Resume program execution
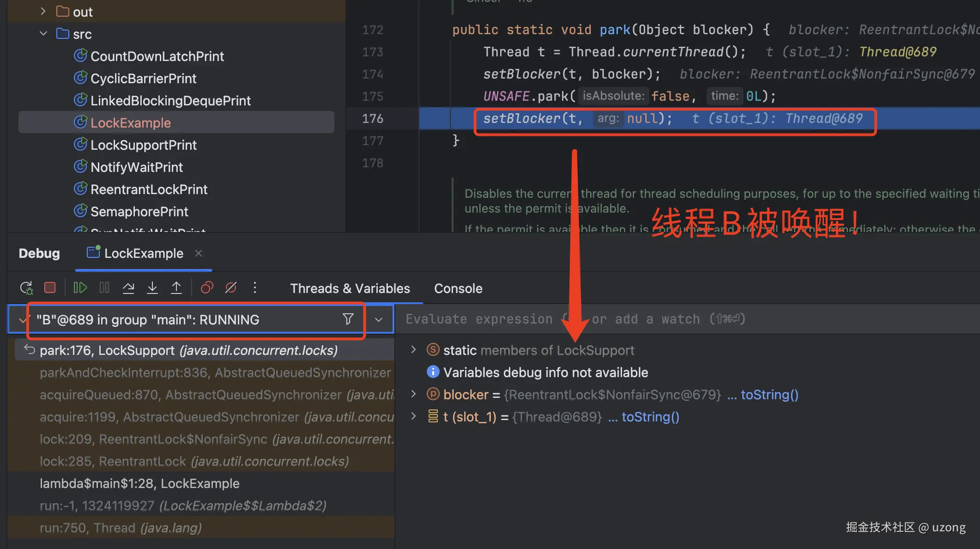The image size is (980, 549). (x=80, y=288)
